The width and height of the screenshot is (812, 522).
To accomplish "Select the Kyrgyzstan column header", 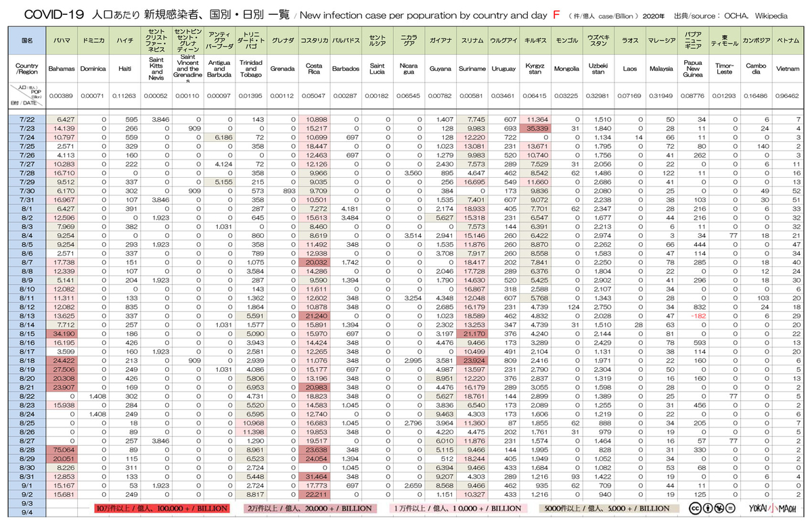I will click(535, 69).
